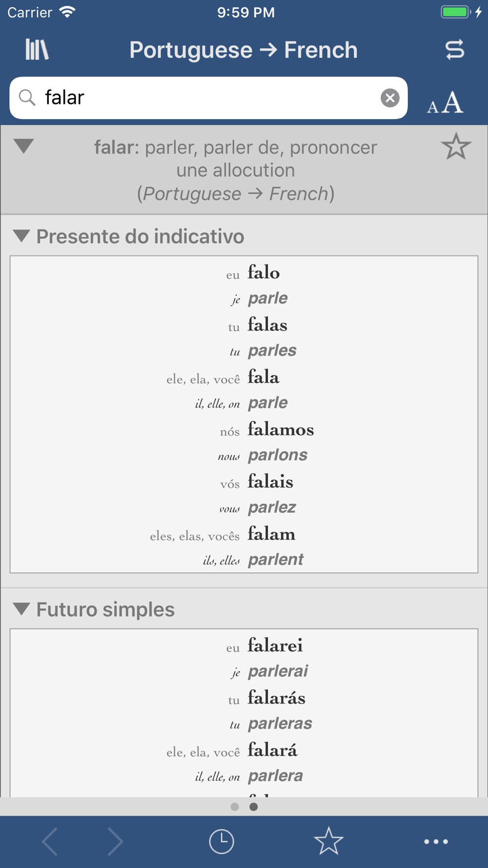488x868 pixels.
Task: Toggle favorite star for falar entry
Action: (456, 146)
